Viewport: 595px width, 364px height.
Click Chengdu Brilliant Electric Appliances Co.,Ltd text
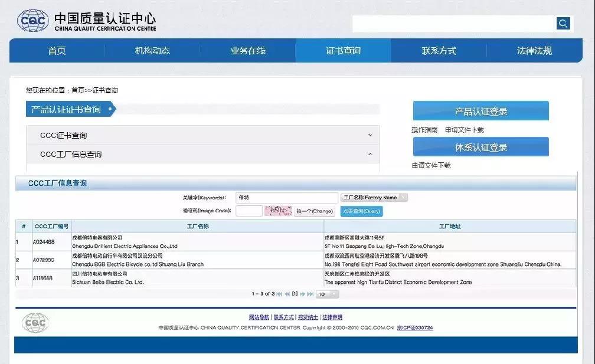tap(125, 246)
